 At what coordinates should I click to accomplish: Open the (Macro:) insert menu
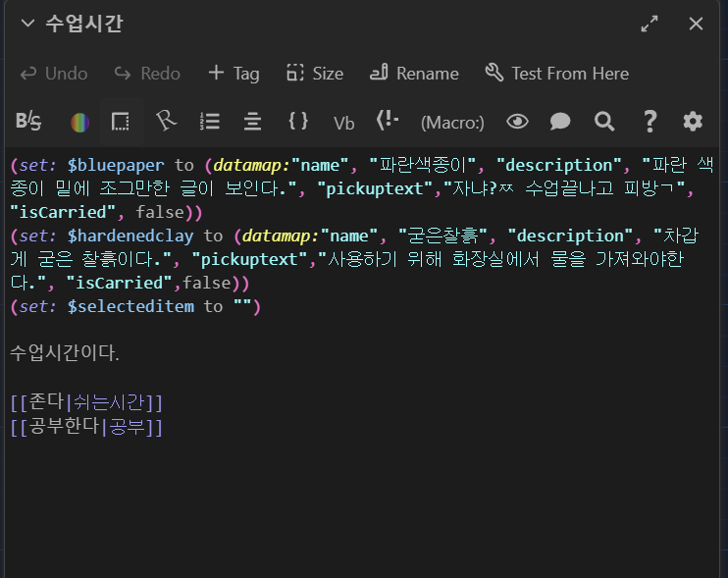452,123
